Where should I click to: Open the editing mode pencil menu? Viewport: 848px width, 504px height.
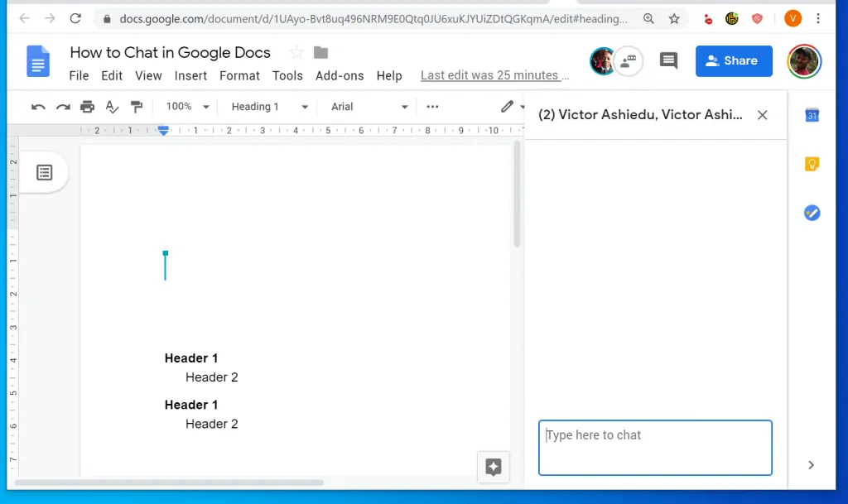tap(508, 107)
